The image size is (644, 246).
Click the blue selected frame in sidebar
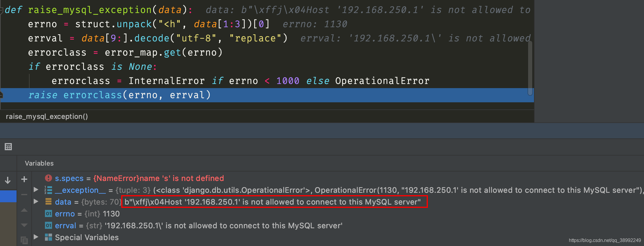pos(8,196)
